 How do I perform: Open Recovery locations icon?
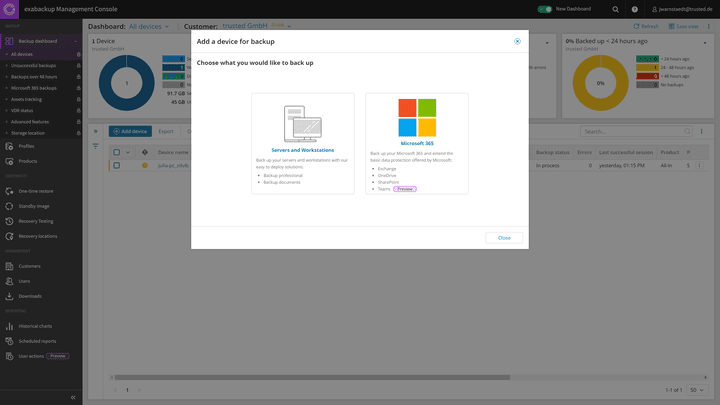pos(9,236)
